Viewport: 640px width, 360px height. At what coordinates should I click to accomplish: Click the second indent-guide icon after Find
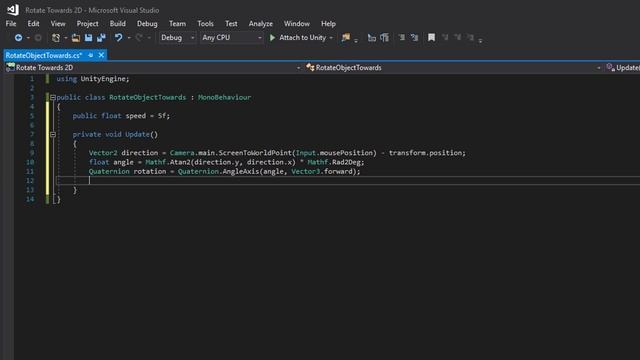pyautogui.click(x=384, y=38)
